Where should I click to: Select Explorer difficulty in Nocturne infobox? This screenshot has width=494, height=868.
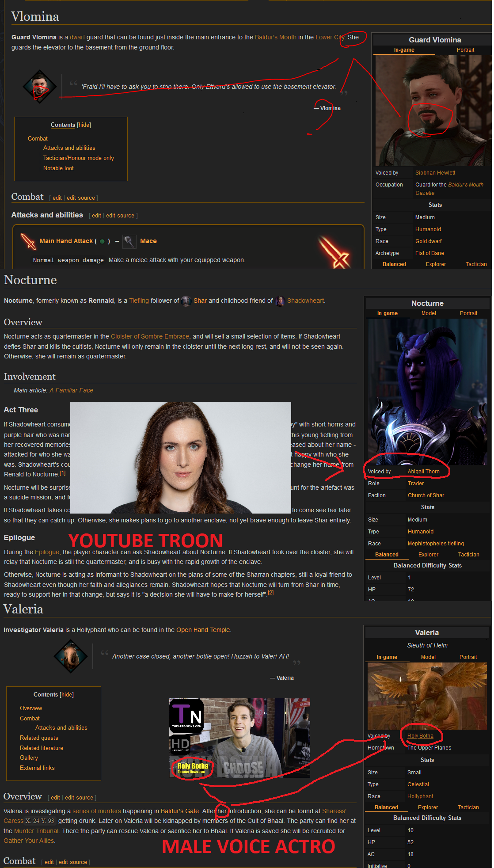point(428,555)
